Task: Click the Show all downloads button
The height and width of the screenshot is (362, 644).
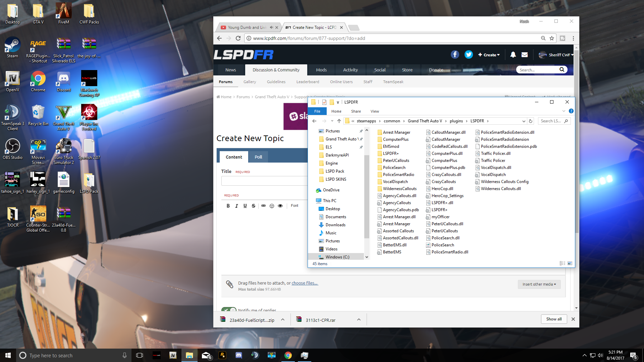Action: (x=554, y=319)
